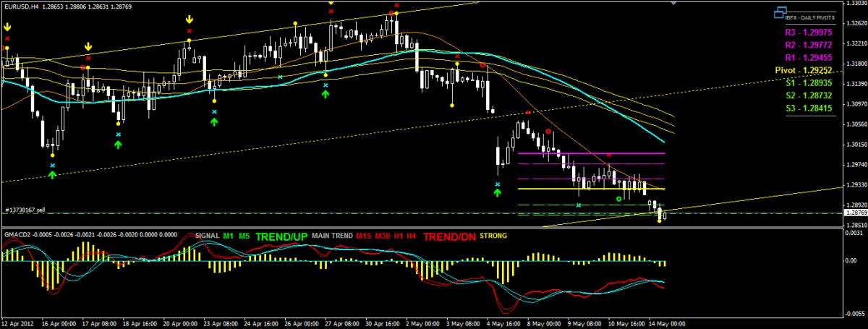This screenshot has width=868, height=329.
Task: Click the SIGNAL label in indicator window
Action: 207,236
